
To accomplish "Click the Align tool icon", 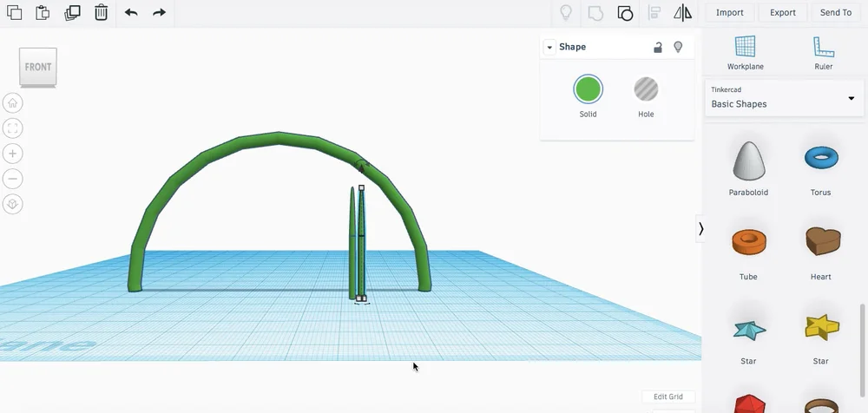I will click(x=654, y=13).
